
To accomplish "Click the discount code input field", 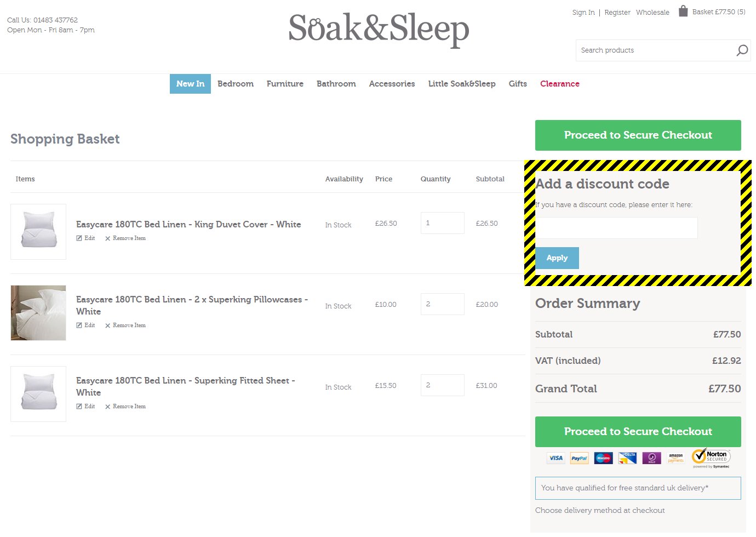I will pos(616,227).
